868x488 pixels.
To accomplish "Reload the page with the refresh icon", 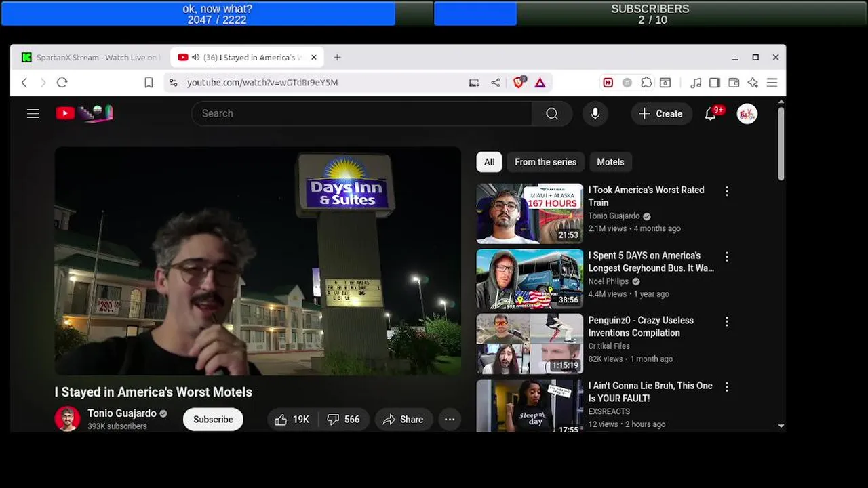I will coord(62,83).
